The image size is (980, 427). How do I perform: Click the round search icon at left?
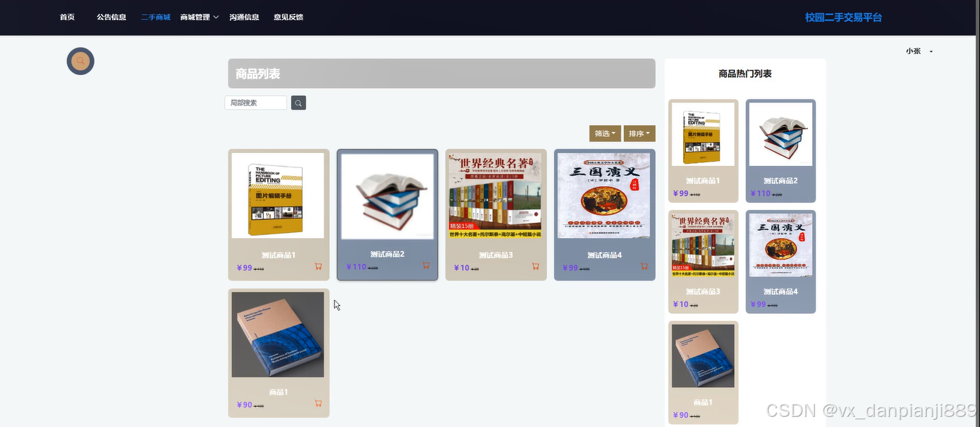pos(81,61)
